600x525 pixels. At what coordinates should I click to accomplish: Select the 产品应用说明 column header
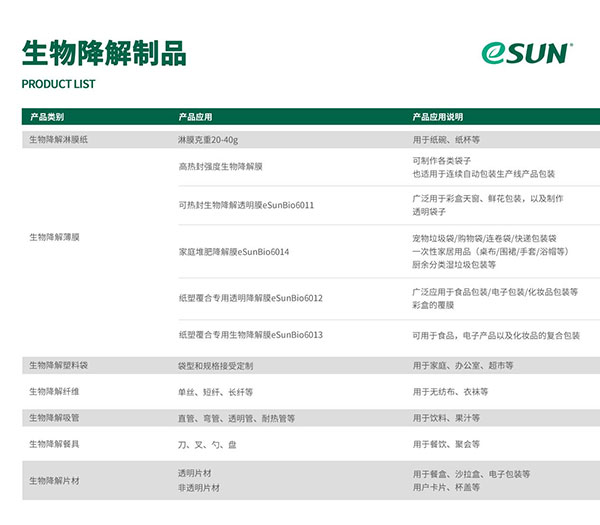pyautogui.click(x=438, y=117)
